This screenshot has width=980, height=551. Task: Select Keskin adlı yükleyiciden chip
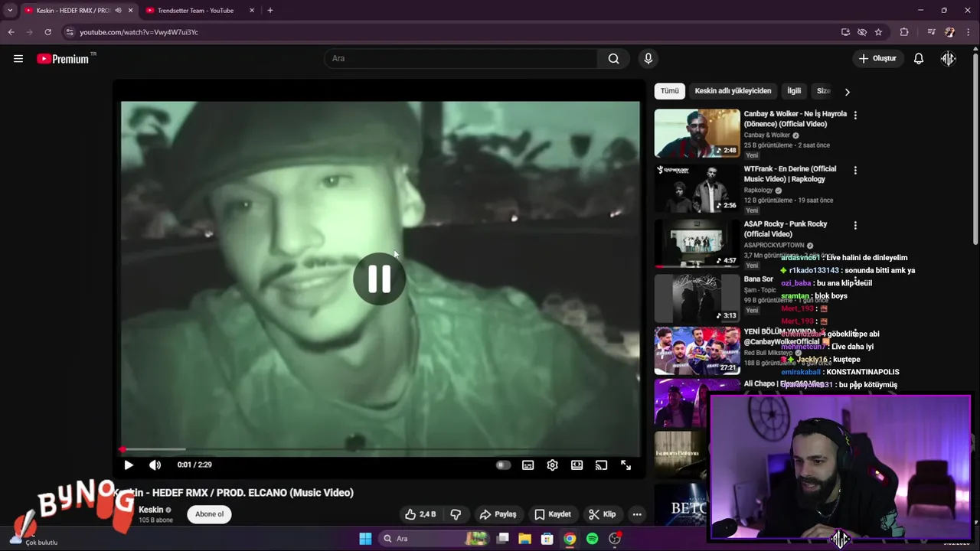(733, 91)
